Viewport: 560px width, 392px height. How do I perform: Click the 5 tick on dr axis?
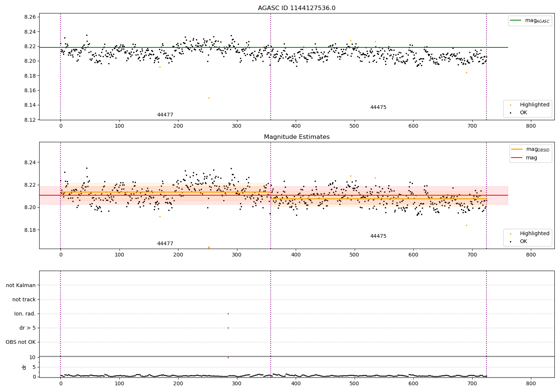(34, 367)
